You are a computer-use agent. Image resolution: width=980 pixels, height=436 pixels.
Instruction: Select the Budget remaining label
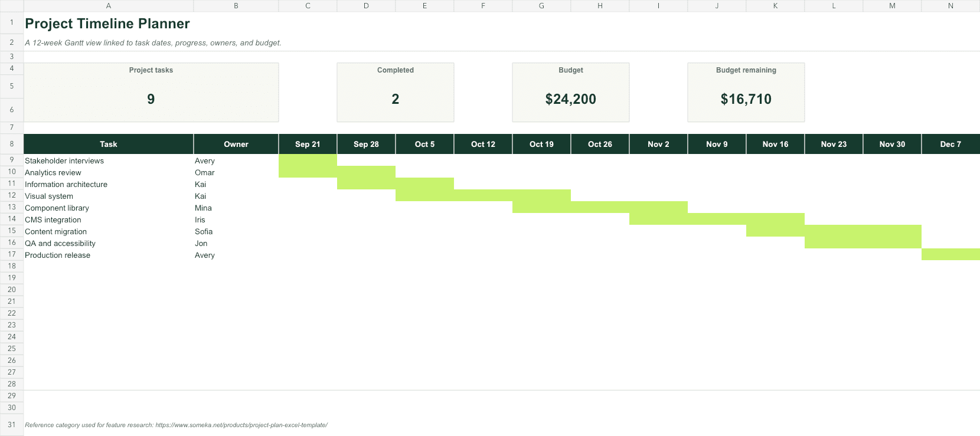point(746,70)
